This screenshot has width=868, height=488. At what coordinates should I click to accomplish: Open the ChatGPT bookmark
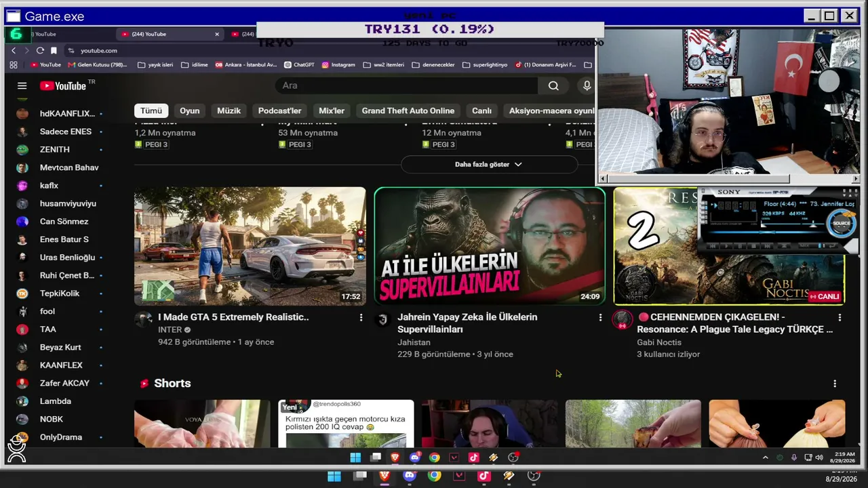tap(299, 65)
